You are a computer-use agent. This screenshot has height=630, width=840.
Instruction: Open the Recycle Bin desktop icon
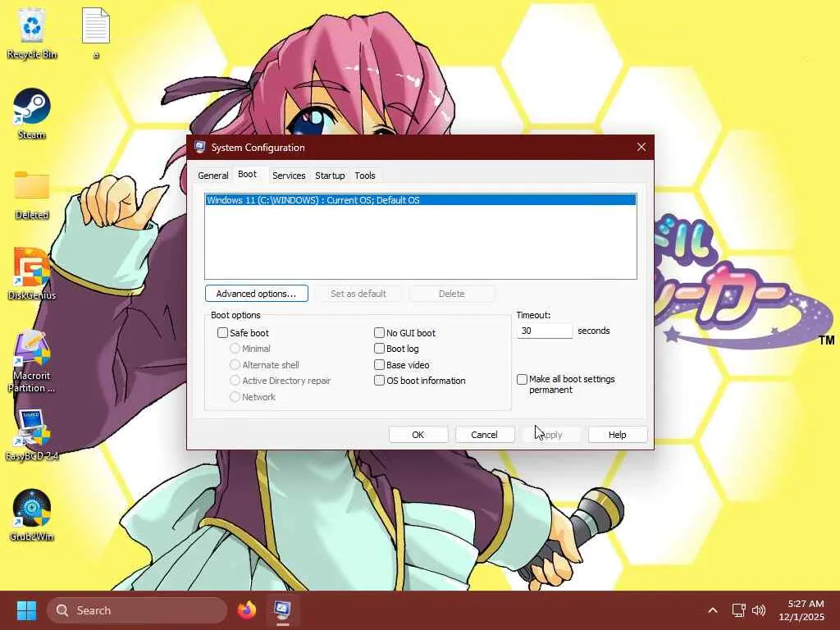pos(32,33)
